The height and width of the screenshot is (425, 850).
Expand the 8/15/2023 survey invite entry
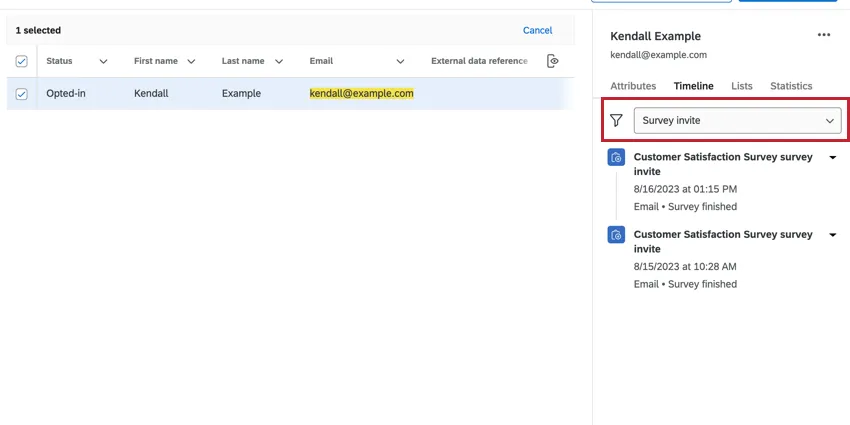833,235
